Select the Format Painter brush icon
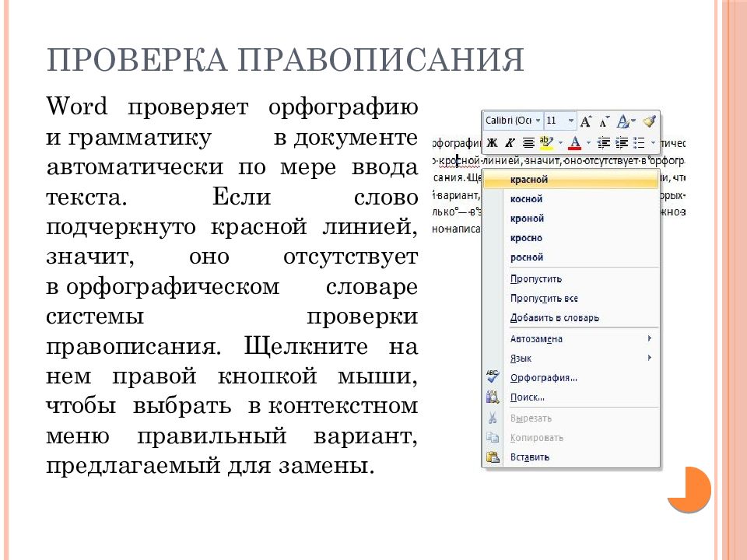The height and width of the screenshot is (560, 747). [x=649, y=121]
